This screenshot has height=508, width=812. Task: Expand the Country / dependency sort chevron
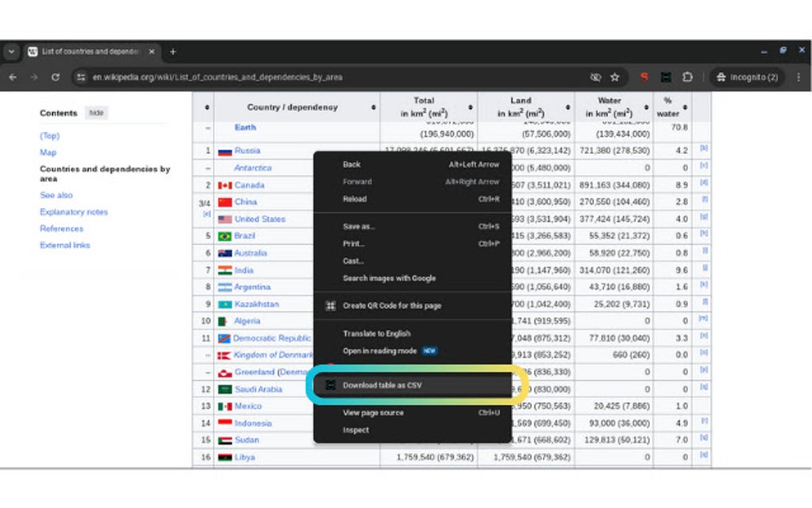pyautogui.click(x=373, y=105)
